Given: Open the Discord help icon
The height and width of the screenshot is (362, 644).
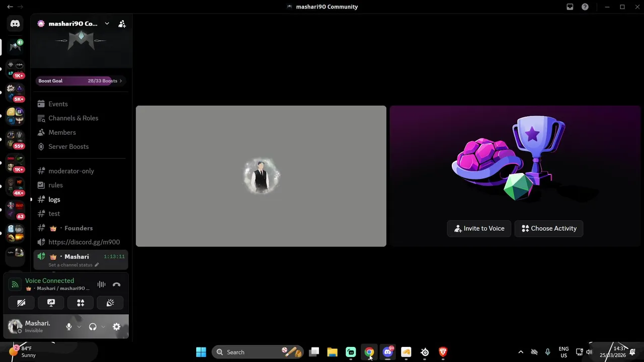Looking at the screenshot, I should tap(585, 7).
